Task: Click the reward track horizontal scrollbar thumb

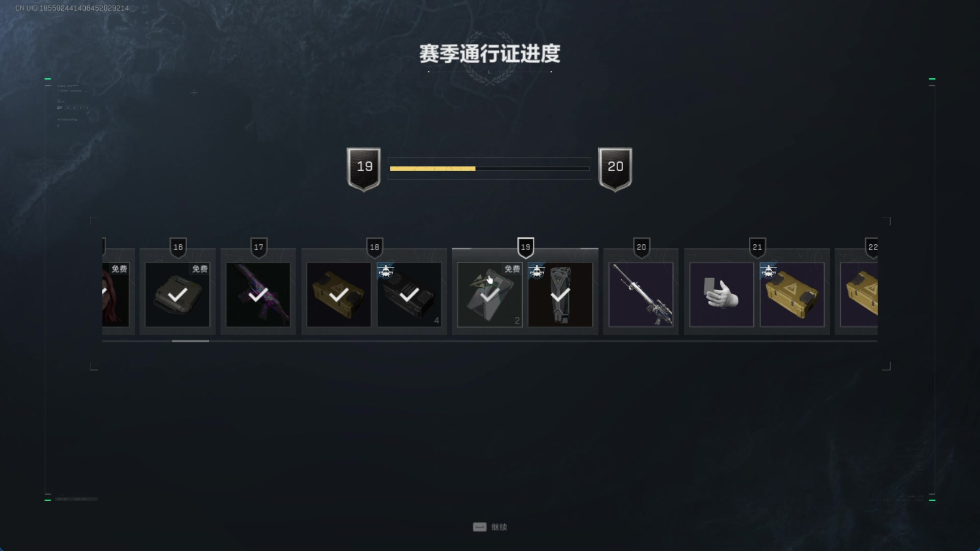Action: [x=190, y=341]
